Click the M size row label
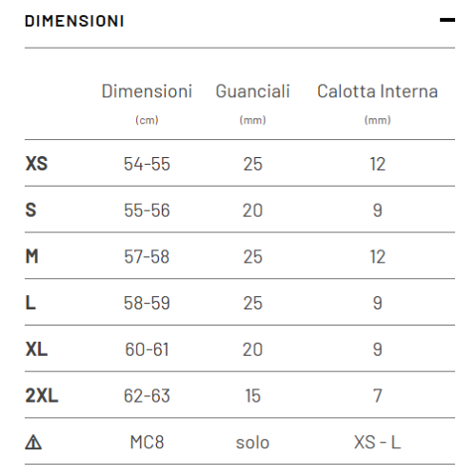The width and height of the screenshot is (476, 476). pyautogui.click(x=31, y=256)
